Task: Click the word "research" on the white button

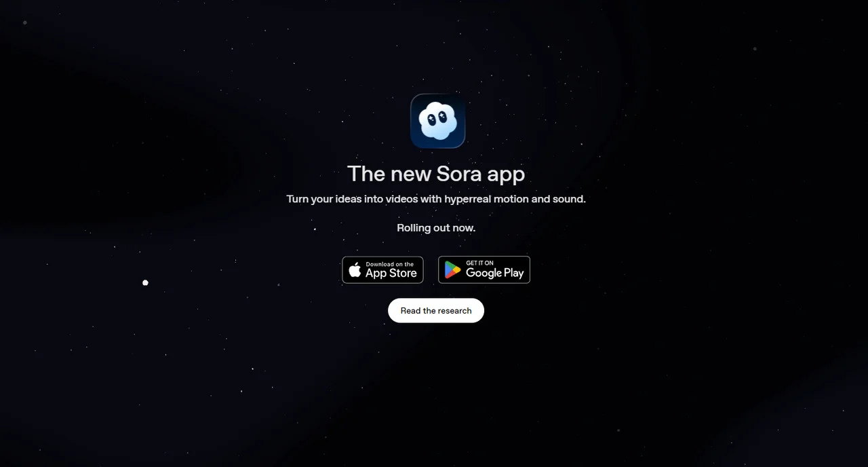Action: pos(455,310)
